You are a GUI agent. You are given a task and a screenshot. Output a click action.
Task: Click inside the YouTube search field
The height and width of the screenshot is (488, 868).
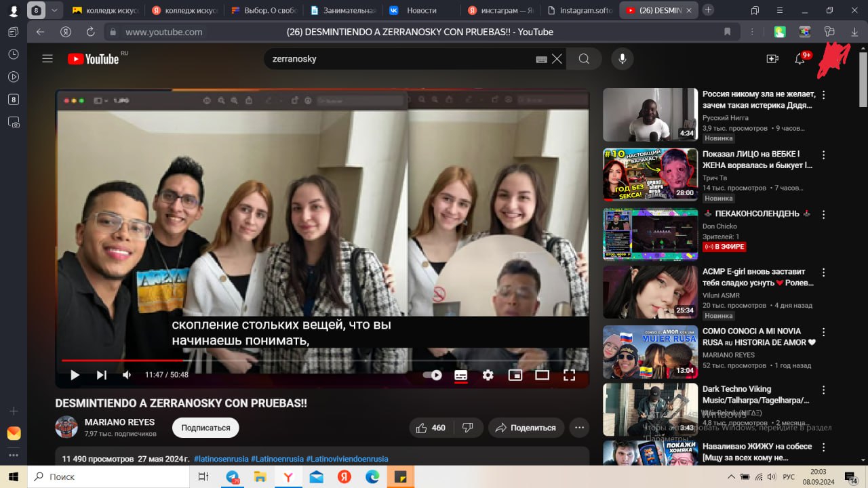click(x=400, y=59)
